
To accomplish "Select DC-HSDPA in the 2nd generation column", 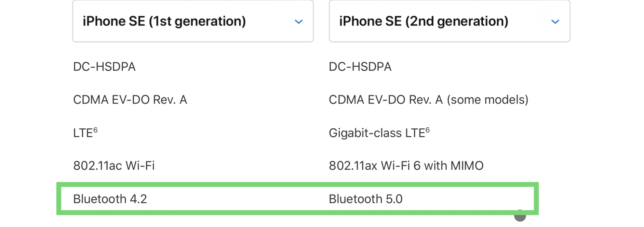I will point(360,67).
